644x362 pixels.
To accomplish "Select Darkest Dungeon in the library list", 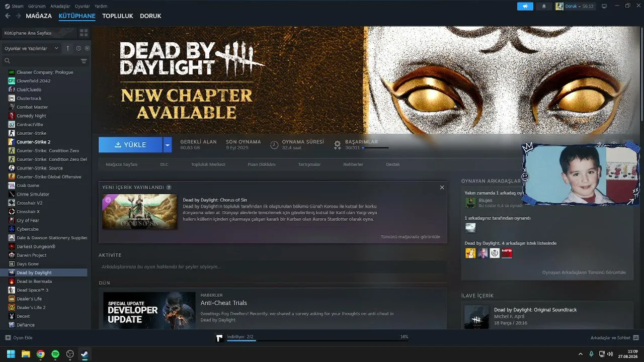I will pyautogui.click(x=36, y=246).
